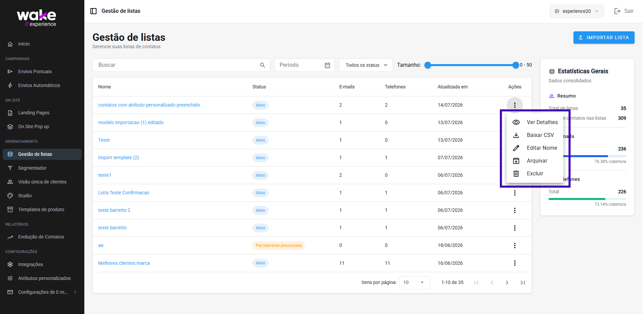Click the three-dot actions for the first list row
This screenshot has width=644, height=314.
pyautogui.click(x=515, y=105)
